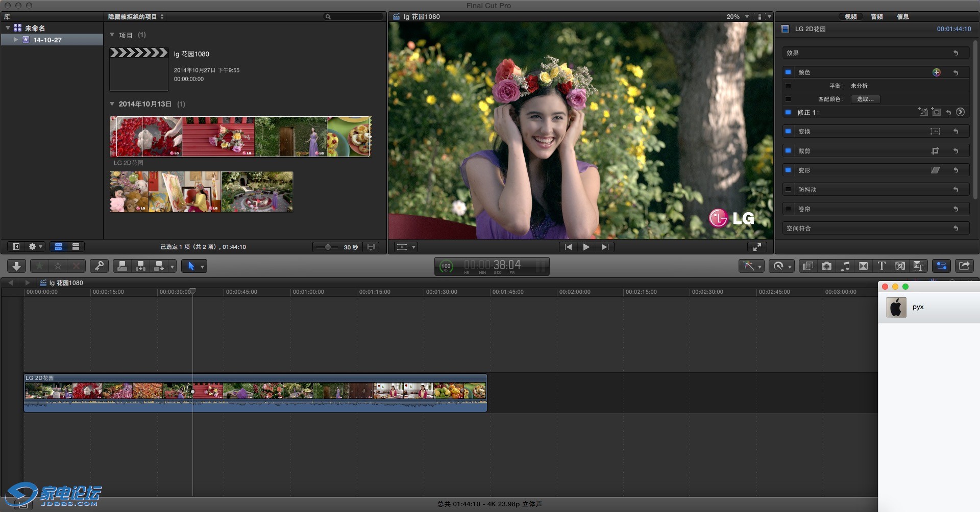The height and width of the screenshot is (512, 980).
Task: Click the import media down-arrow button
Action: 16,266
